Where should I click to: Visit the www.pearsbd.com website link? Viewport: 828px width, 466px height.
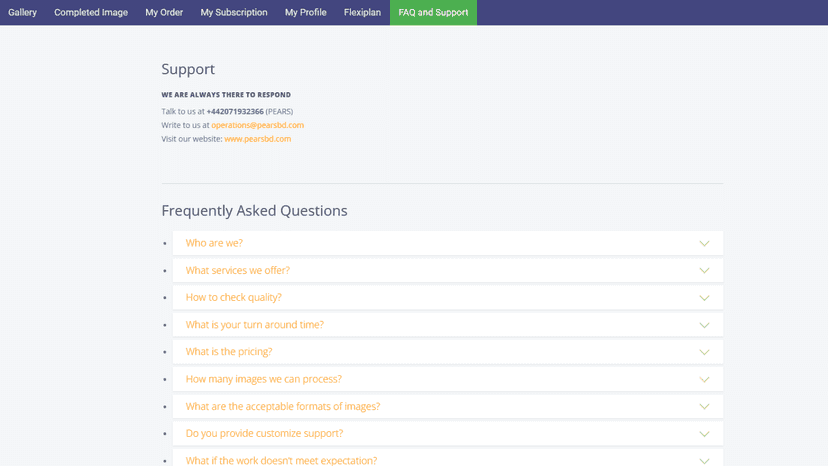pyautogui.click(x=257, y=139)
